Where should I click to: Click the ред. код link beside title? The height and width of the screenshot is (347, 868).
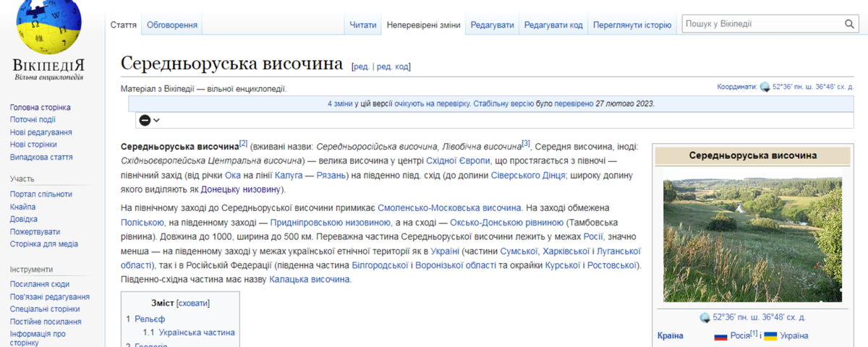[x=392, y=67]
